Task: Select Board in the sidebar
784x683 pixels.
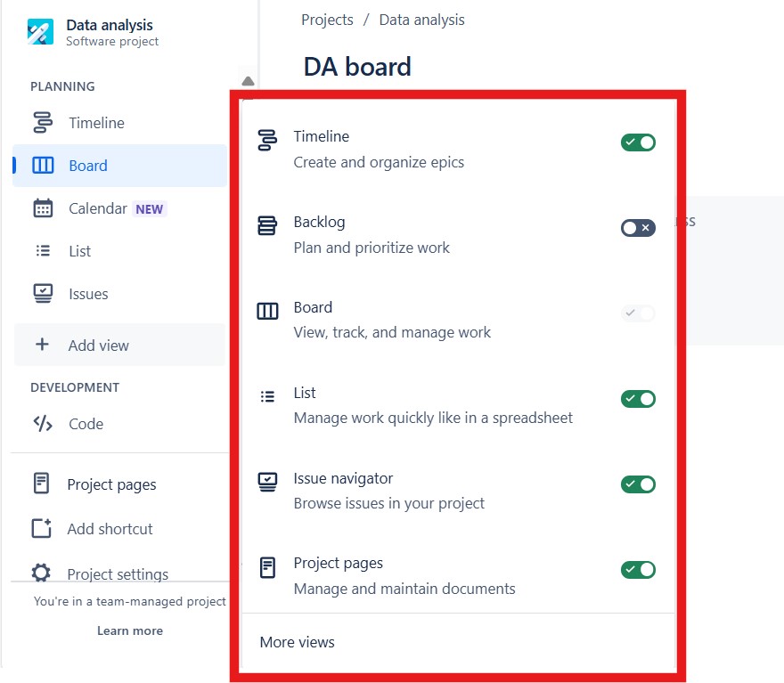Action: (x=88, y=166)
